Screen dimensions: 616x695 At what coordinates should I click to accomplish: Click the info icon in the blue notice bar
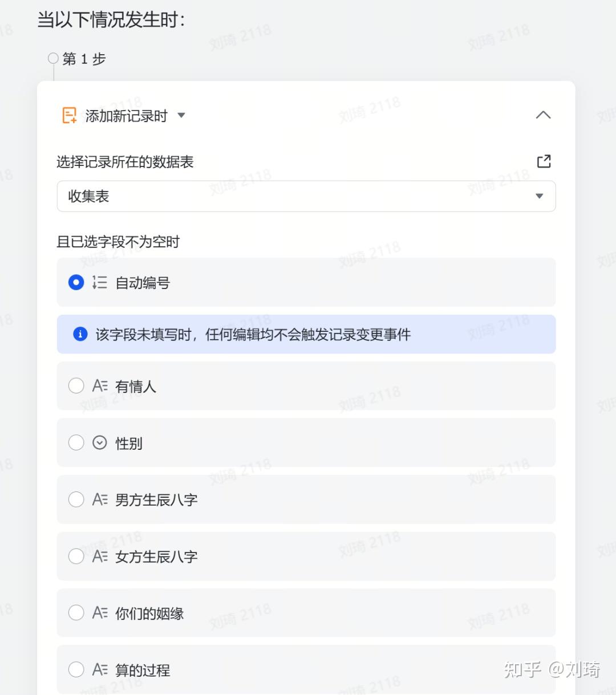point(79,334)
